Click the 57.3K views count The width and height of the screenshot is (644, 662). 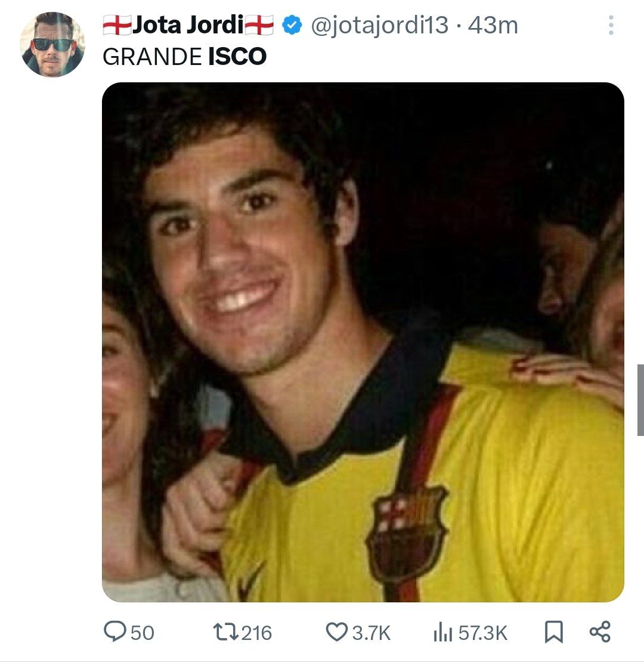tap(483, 633)
